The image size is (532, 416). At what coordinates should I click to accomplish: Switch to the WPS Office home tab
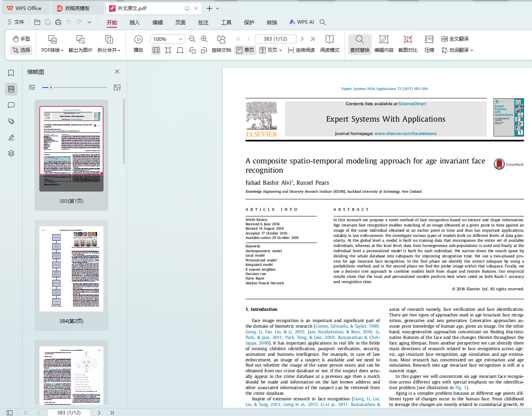pos(25,8)
